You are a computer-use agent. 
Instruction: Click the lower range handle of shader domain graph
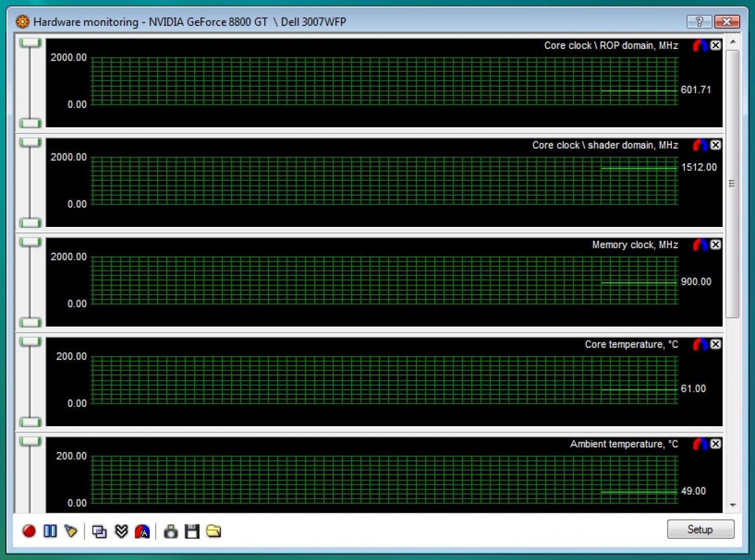(30, 223)
